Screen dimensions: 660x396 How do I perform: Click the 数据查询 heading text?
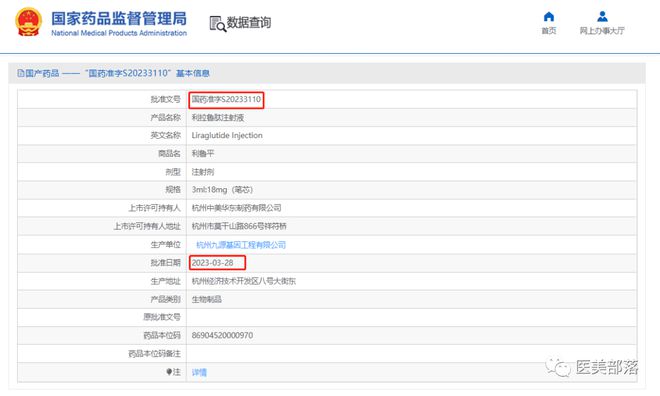click(x=249, y=23)
